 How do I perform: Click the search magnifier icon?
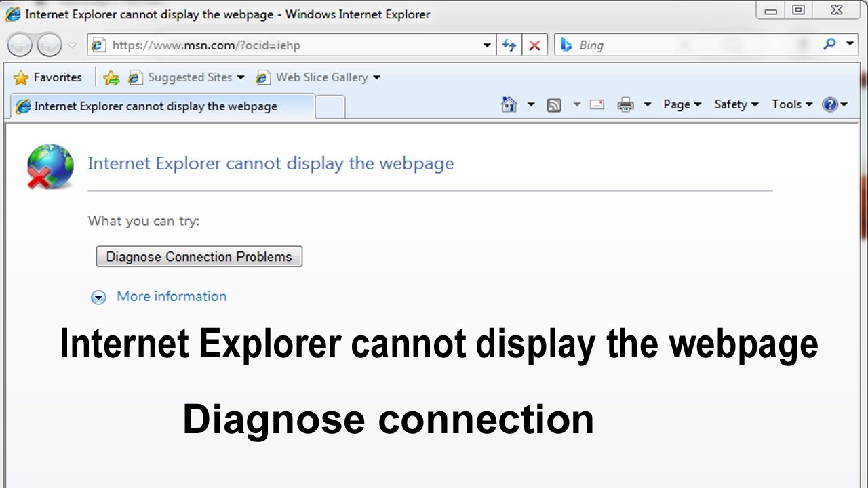click(x=829, y=44)
